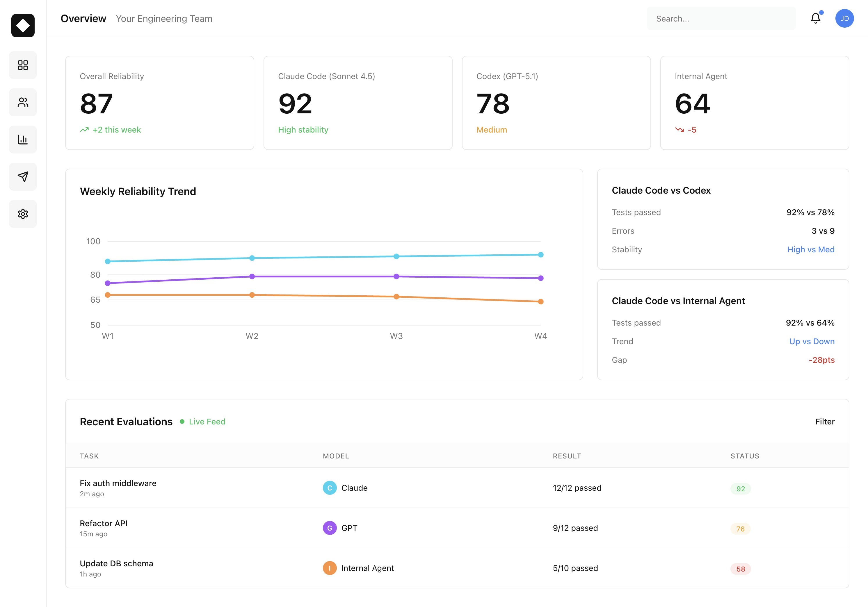
Task: Click the Internal Agent avatar I
Action: click(330, 568)
